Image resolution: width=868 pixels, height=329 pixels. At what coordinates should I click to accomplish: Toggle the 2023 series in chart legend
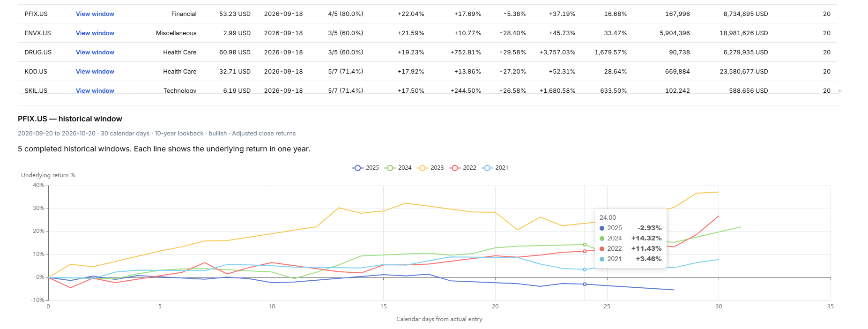[430, 168]
